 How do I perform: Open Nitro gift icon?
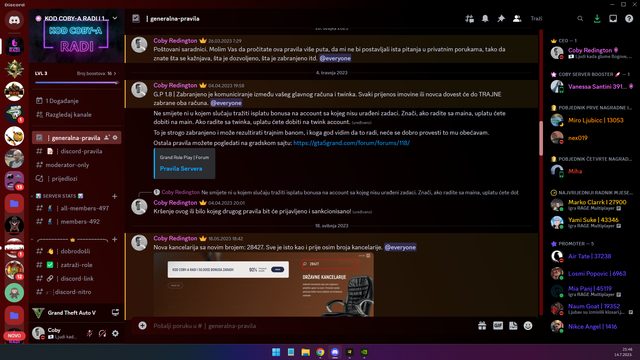(x=482, y=325)
